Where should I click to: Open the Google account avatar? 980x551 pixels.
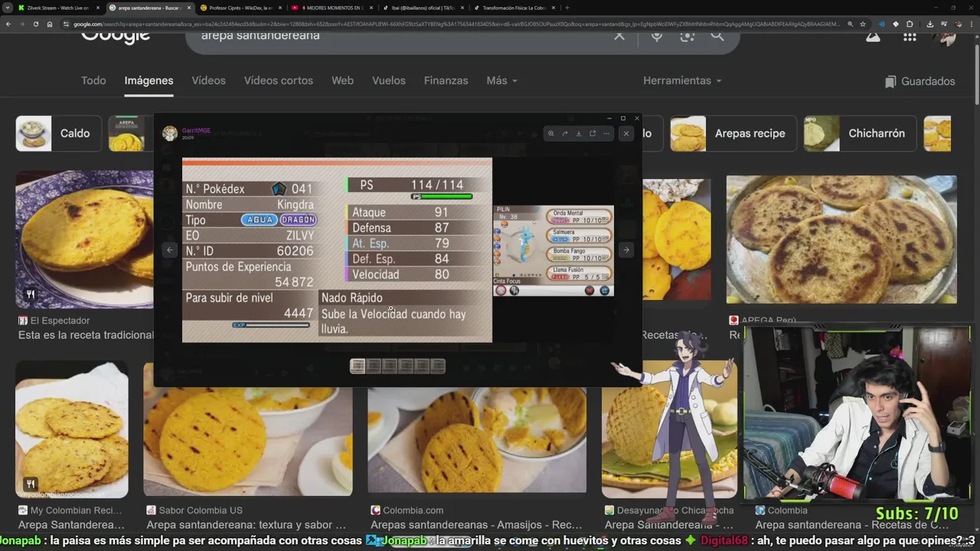pyautogui.click(x=947, y=37)
